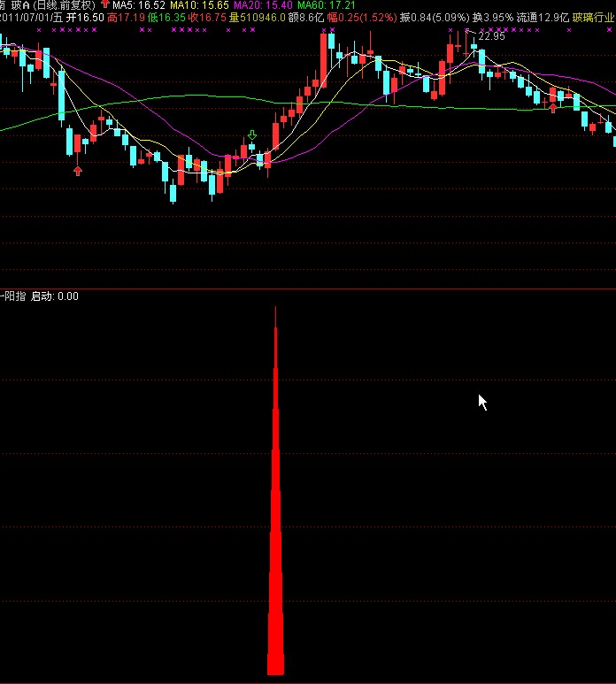Click the turnover amount 额8.6亿
The image size is (616, 684).
click(306, 18)
